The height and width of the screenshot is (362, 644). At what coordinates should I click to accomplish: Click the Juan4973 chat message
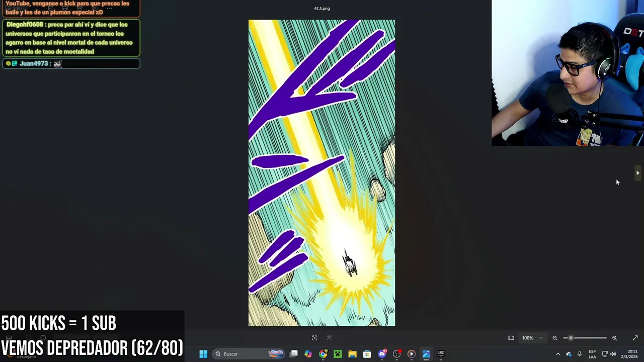71,63
